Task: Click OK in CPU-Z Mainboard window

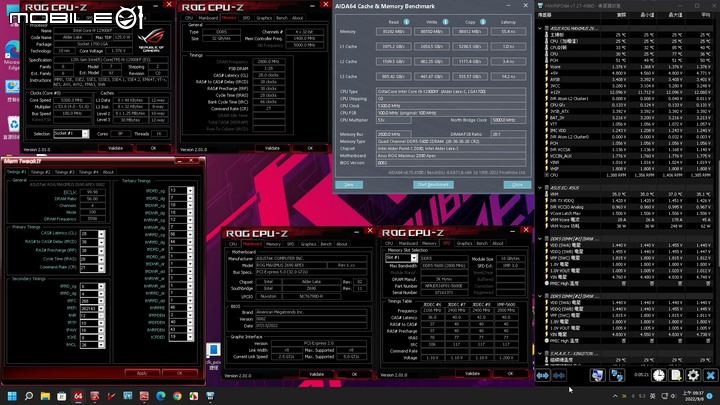Action: coord(354,374)
